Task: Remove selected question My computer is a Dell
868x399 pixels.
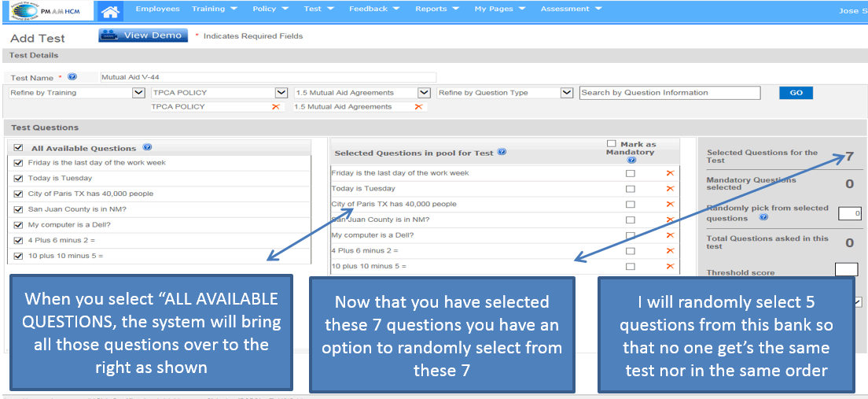Action: coord(670,235)
